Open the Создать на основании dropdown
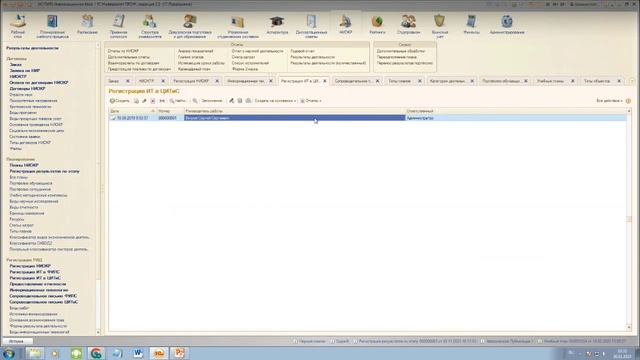640x360 pixels. 275,101
